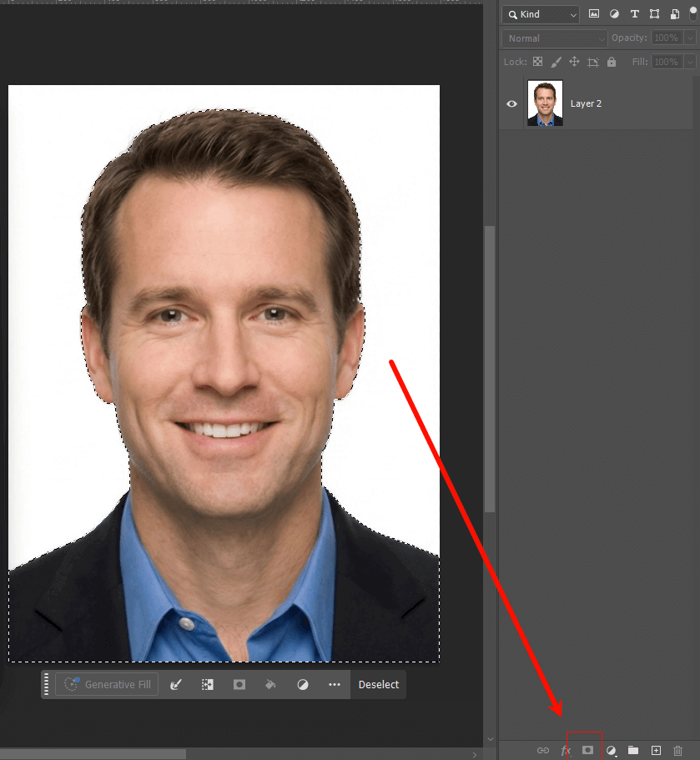
Task: Enable Lock transparent pixels
Action: point(537,62)
